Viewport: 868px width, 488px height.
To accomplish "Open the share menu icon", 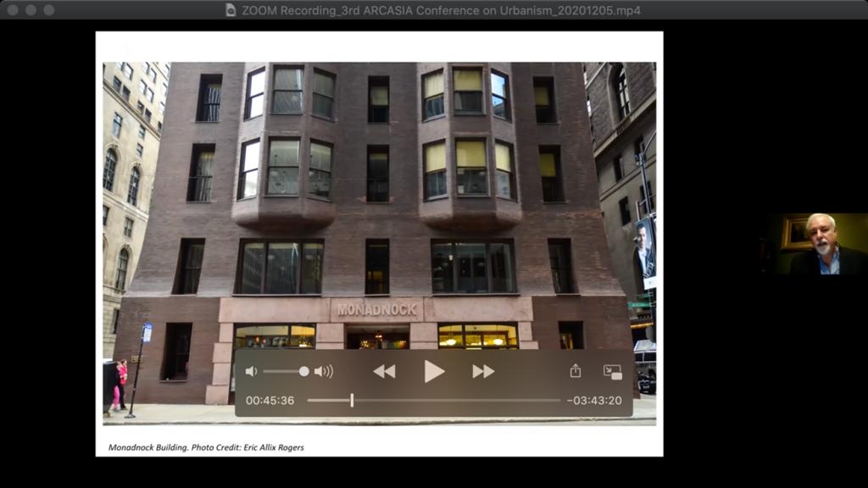I will click(576, 371).
